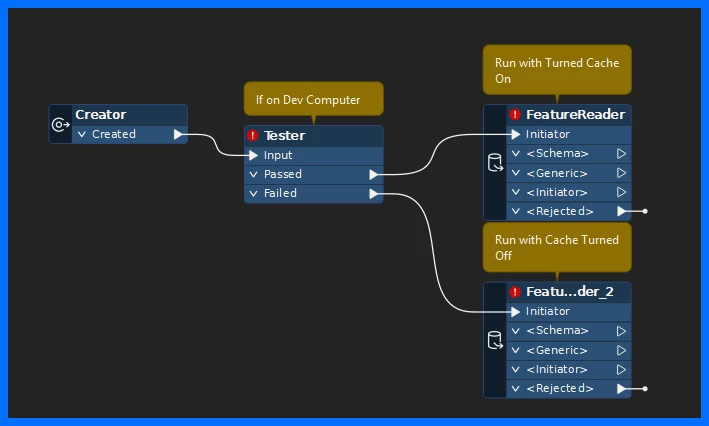
Task: Expand <Generic> chevron on FeatureReader
Action: click(515, 173)
